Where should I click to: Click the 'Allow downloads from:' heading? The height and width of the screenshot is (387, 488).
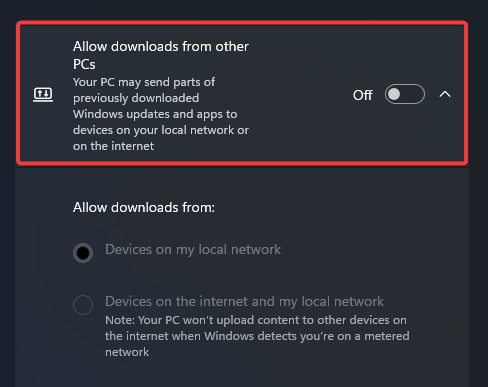144,207
